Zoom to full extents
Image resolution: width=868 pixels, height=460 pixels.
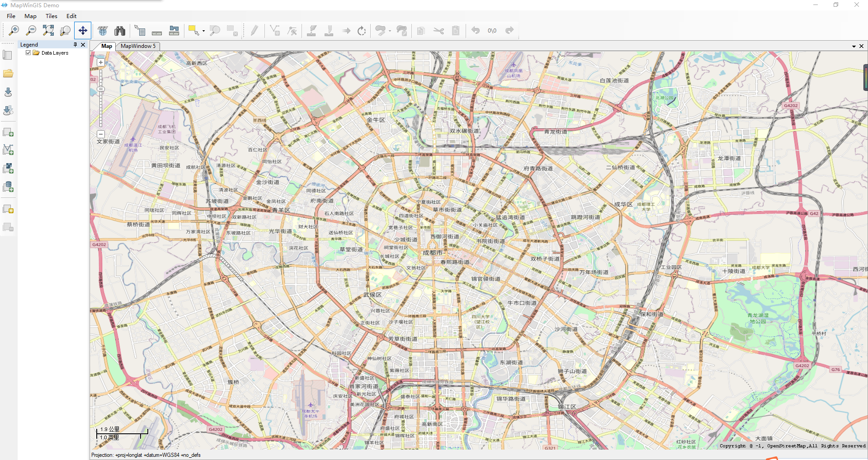[48, 31]
